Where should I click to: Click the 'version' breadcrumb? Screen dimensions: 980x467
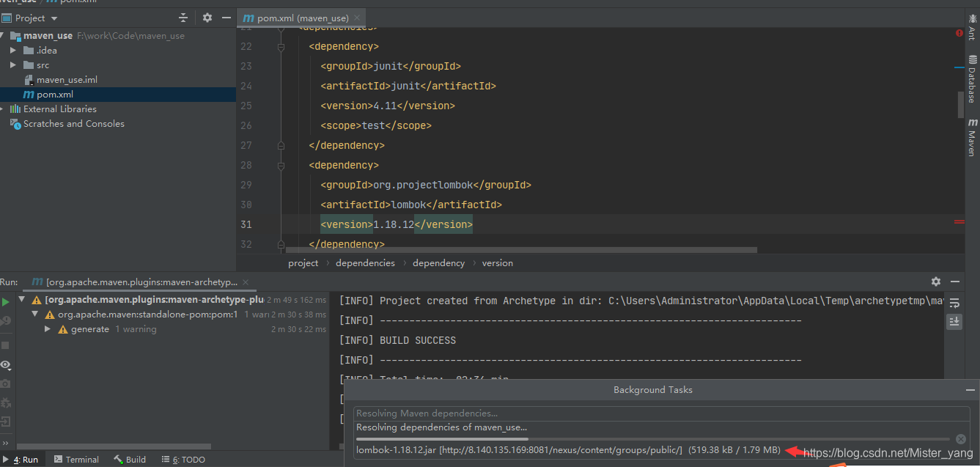point(498,263)
